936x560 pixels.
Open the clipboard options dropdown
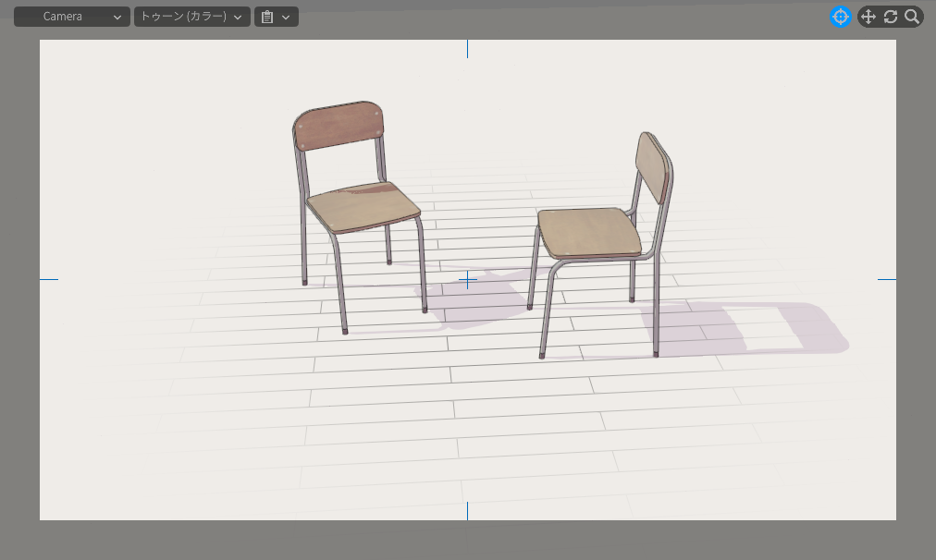pos(276,17)
